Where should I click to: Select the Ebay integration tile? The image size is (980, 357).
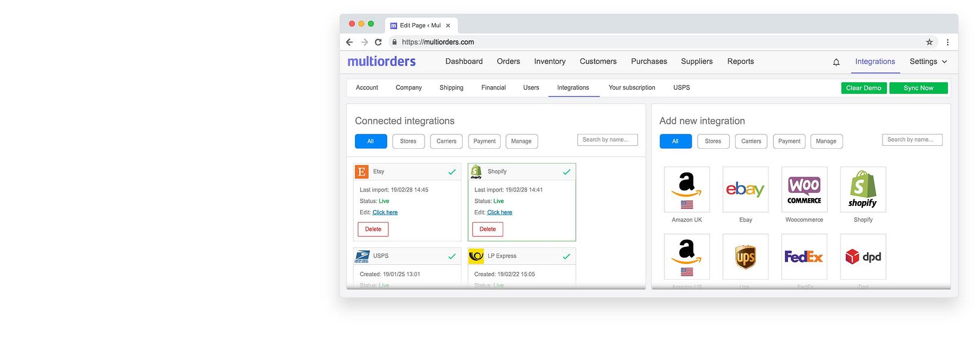(x=746, y=189)
